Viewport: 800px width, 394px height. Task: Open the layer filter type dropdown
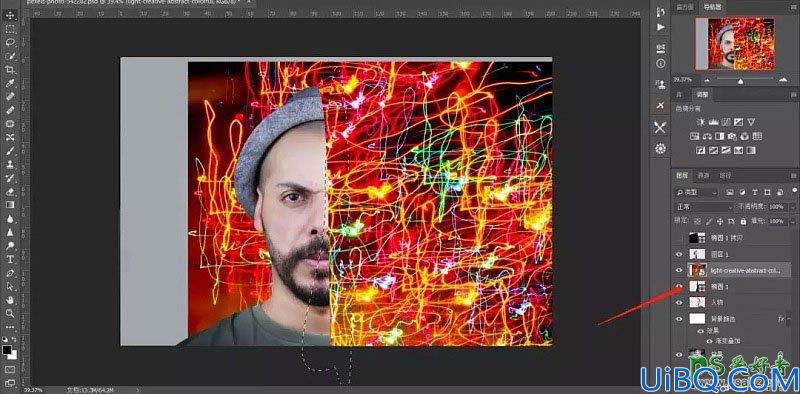pyautogui.click(x=696, y=192)
